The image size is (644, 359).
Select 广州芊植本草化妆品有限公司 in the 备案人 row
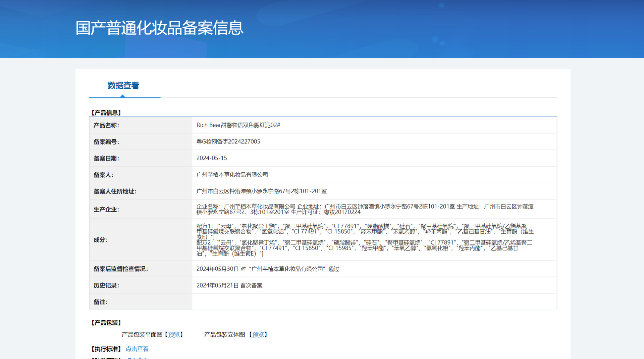click(x=232, y=175)
